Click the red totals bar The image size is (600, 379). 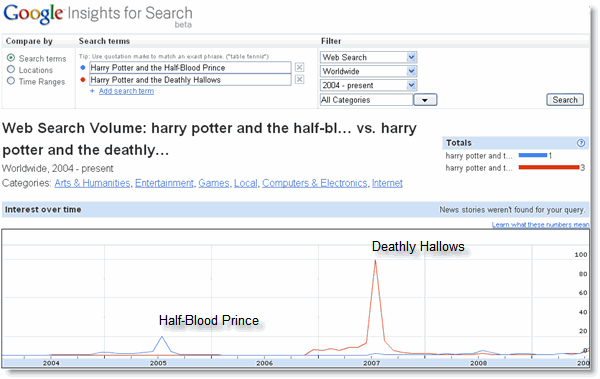click(x=549, y=167)
